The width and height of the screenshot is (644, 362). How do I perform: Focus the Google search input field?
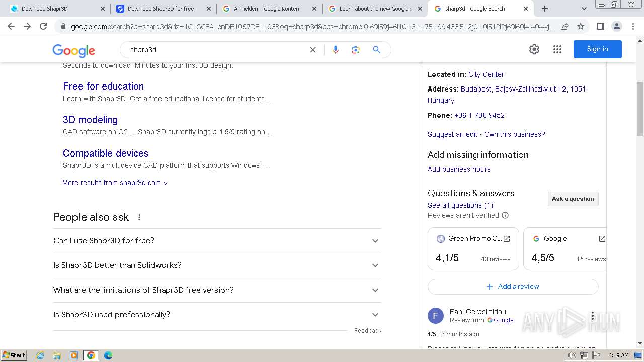(216, 50)
